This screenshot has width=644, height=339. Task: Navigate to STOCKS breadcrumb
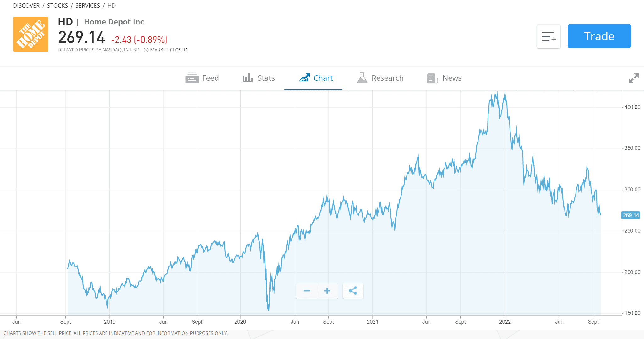pyautogui.click(x=57, y=6)
